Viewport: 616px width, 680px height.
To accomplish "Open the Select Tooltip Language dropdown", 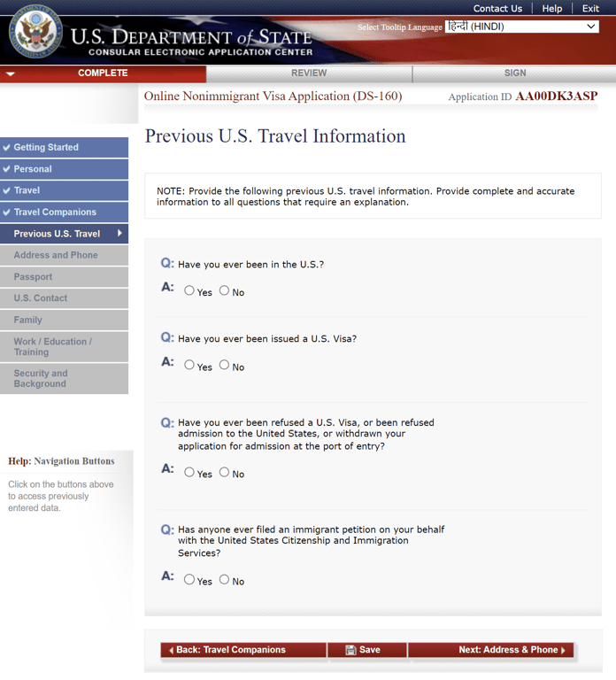I will 522,27.
